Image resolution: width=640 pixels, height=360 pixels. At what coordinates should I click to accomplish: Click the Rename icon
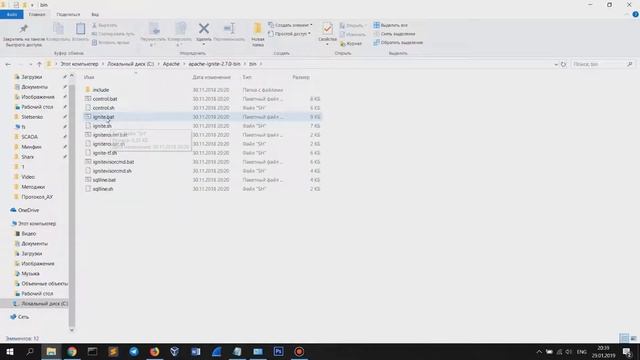(229, 28)
